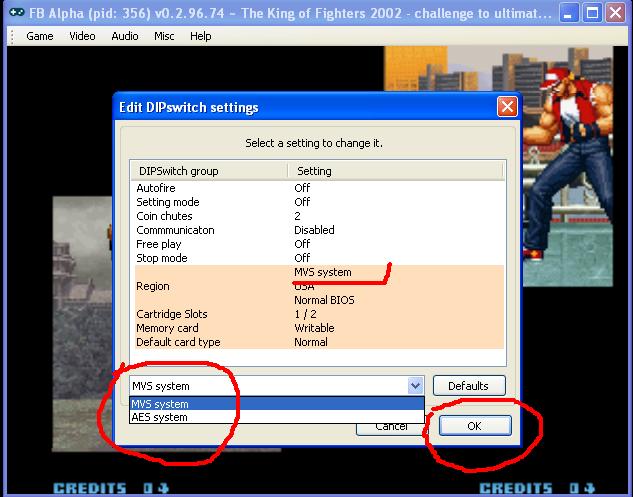The image size is (633, 497).
Task: Open the Help menu
Action: 201,36
